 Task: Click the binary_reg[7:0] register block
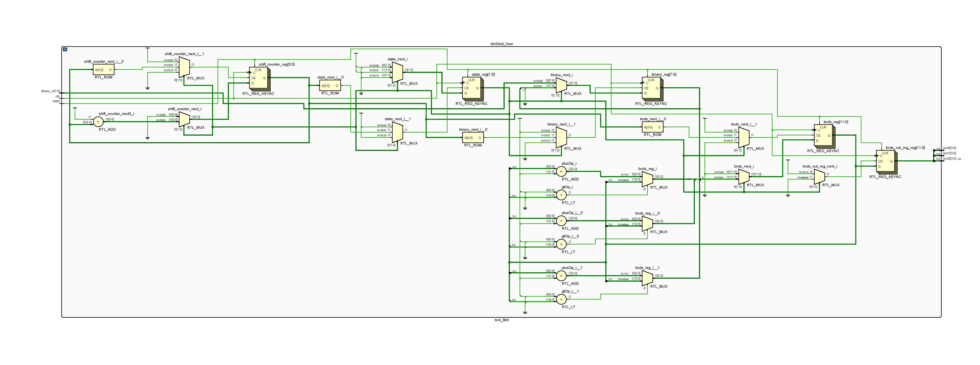[x=651, y=88]
